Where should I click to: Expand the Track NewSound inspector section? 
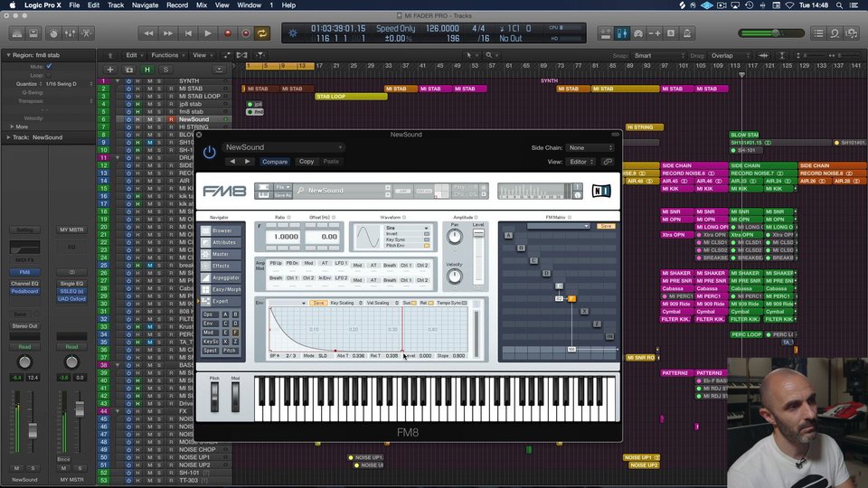pyautogui.click(x=8, y=137)
